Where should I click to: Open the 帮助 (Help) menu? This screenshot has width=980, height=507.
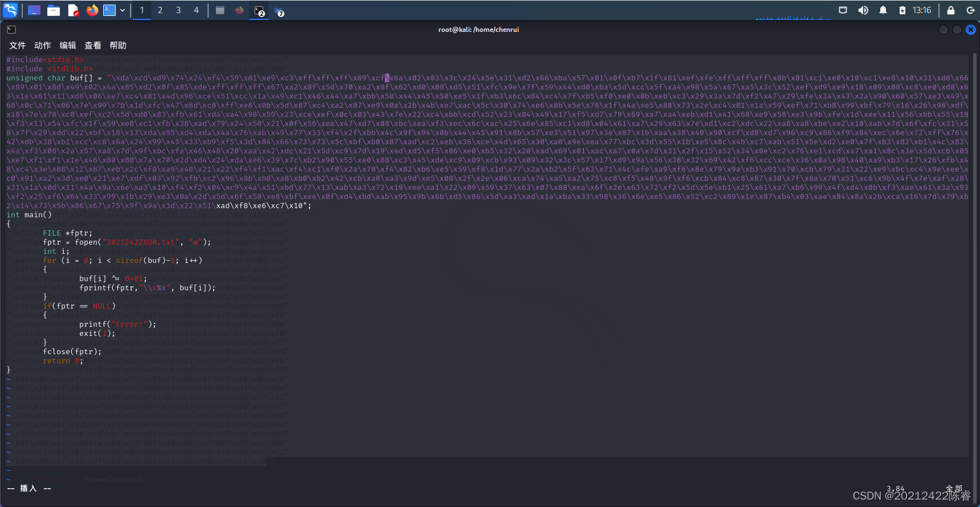pos(118,45)
